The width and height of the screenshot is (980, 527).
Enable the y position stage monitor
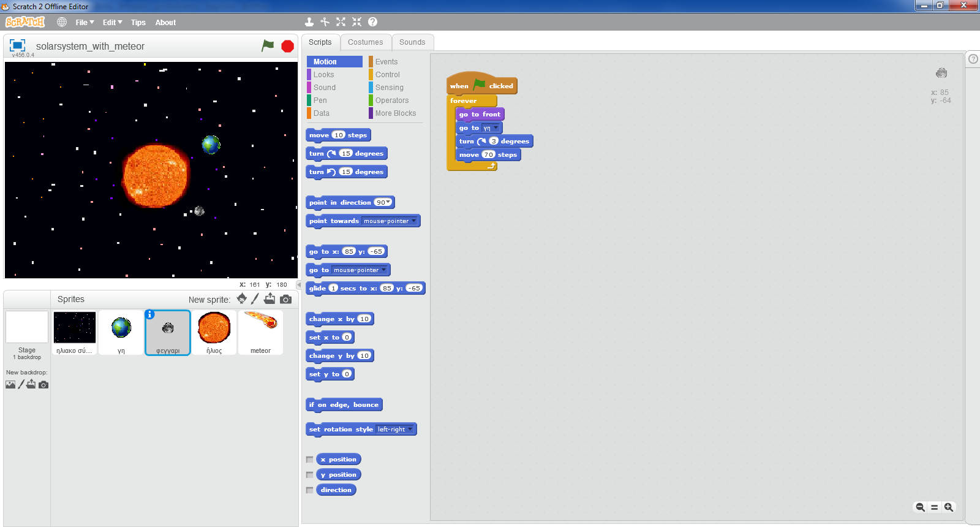[310, 475]
